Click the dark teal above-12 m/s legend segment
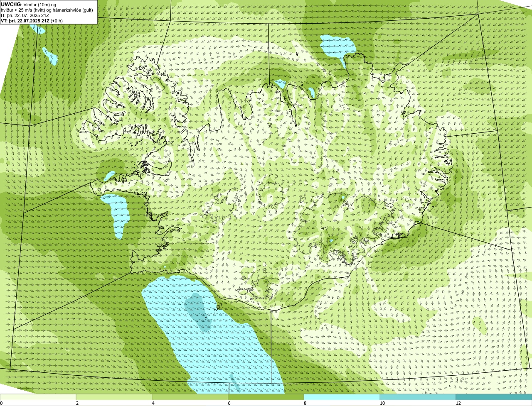 pos(494,397)
